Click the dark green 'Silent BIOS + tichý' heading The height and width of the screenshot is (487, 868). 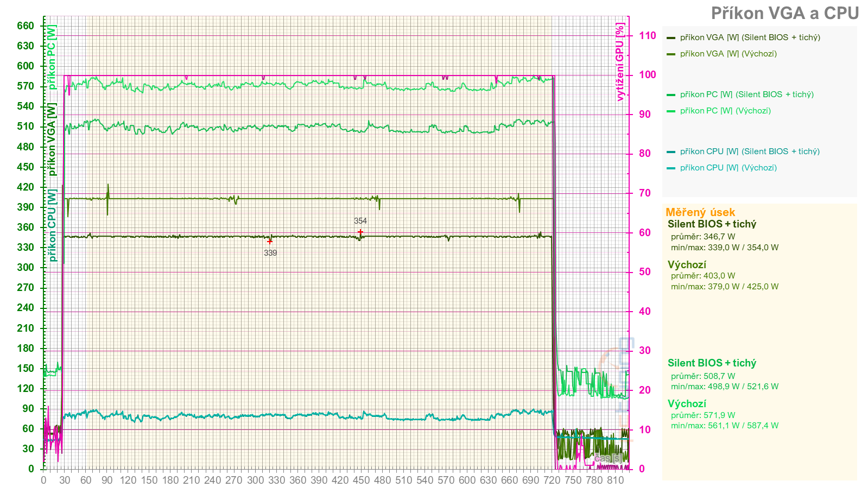point(712,224)
